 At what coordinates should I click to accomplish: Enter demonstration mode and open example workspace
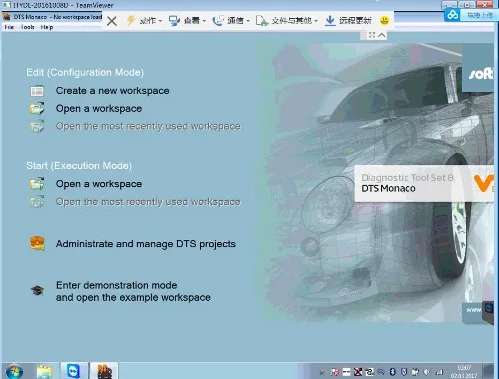(x=133, y=291)
